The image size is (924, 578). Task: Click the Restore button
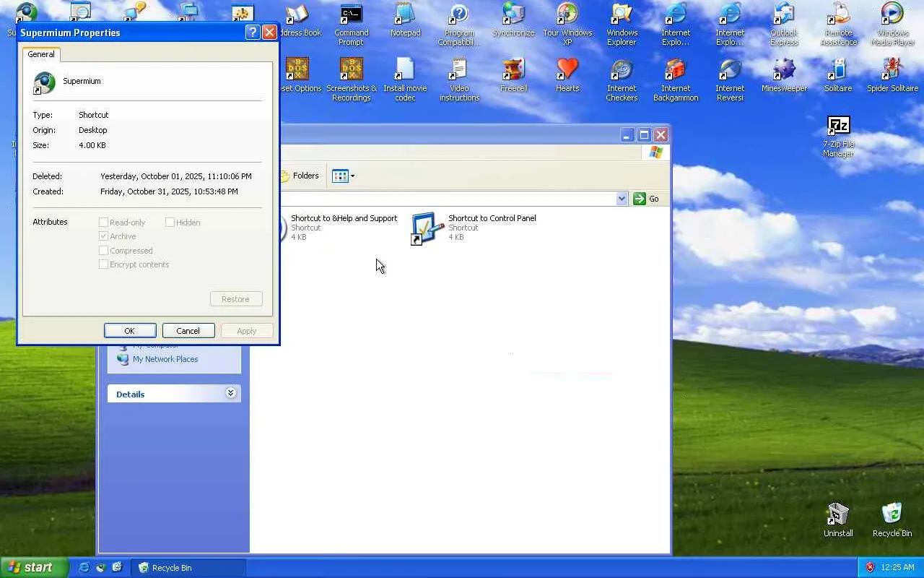click(236, 299)
